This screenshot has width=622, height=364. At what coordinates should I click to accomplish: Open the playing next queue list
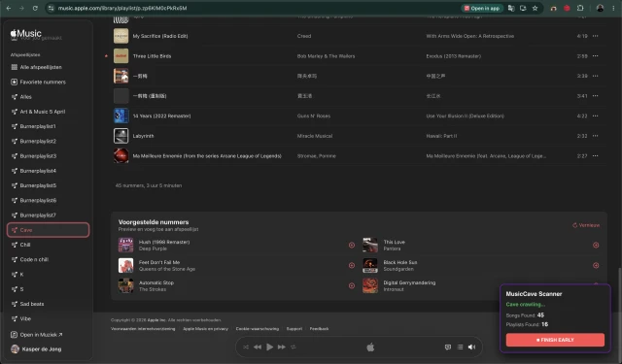pyautogui.click(x=460, y=347)
